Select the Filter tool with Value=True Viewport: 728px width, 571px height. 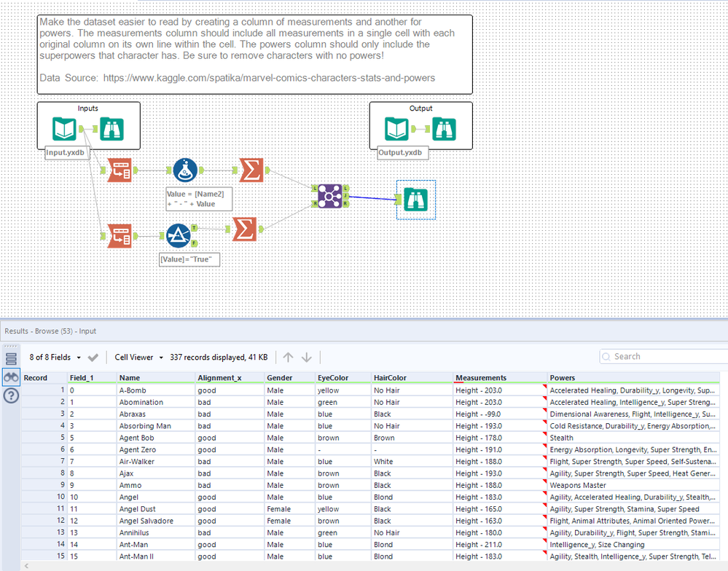point(179,236)
